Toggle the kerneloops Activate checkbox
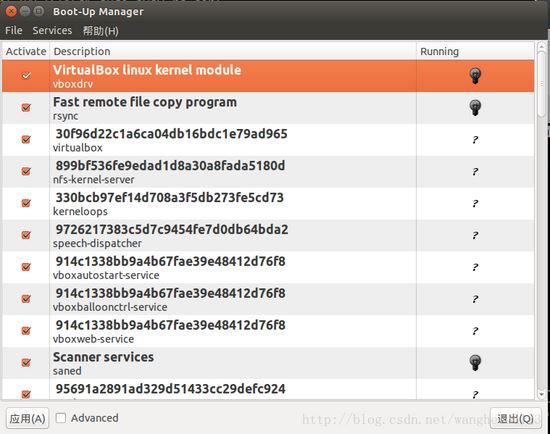The width and height of the screenshot is (550, 434). (26, 203)
